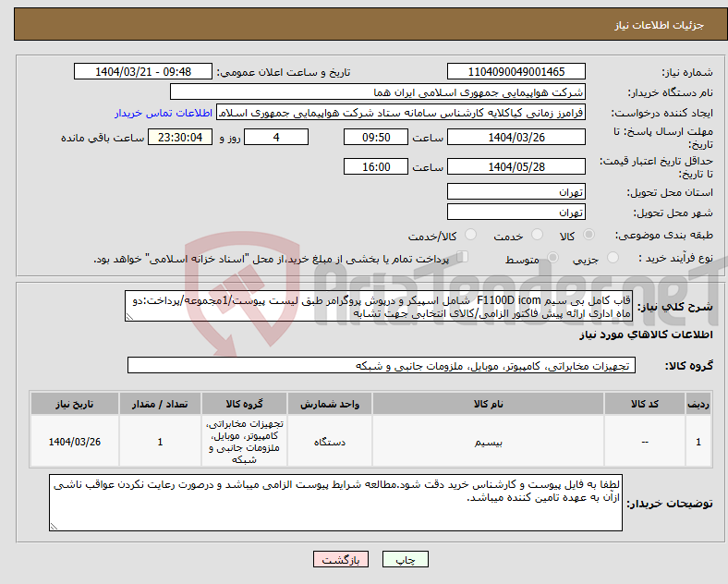Click the شرح کلی نیاز label
Viewport: 728px width, 584px height.
coord(674,307)
